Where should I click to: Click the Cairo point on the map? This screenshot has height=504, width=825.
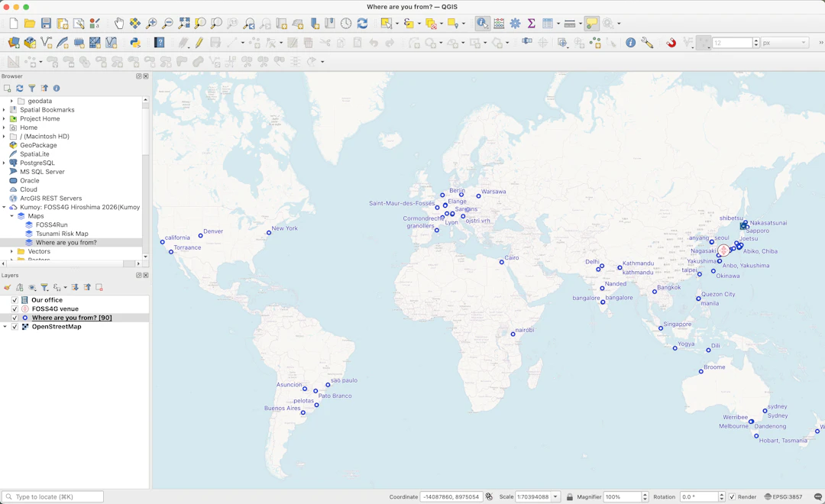[501, 262]
